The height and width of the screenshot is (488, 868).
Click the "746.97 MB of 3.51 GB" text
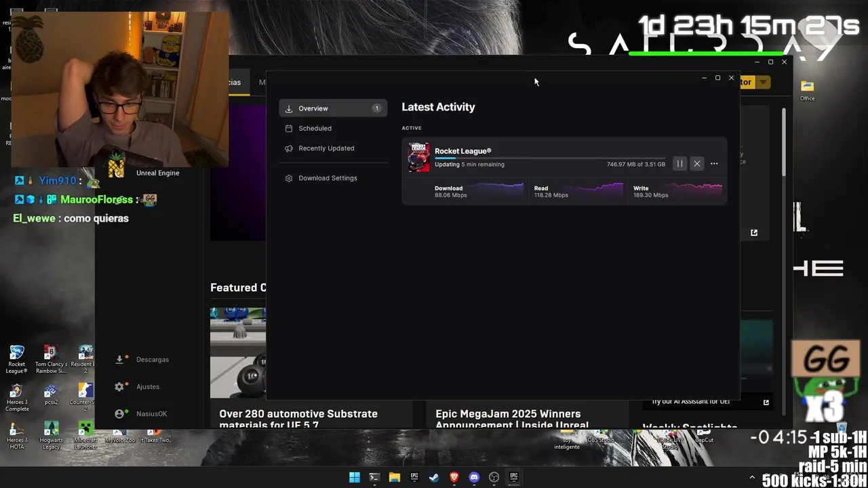point(635,165)
